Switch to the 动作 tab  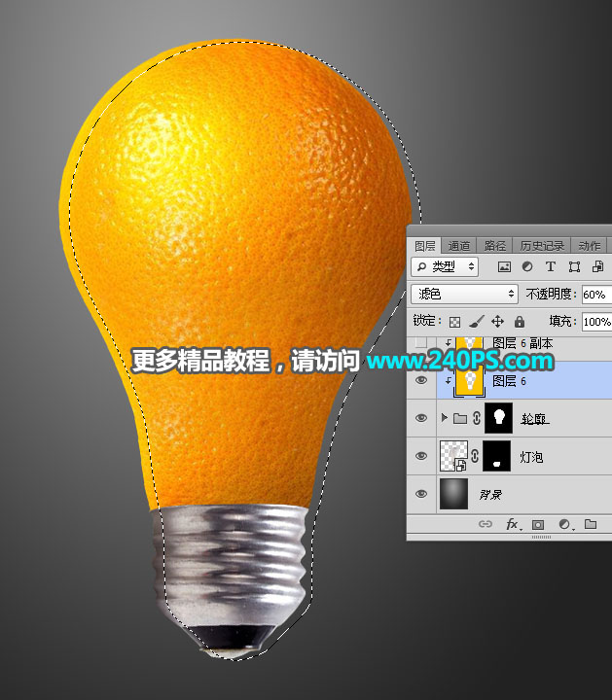pyautogui.click(x=590, y=246)
